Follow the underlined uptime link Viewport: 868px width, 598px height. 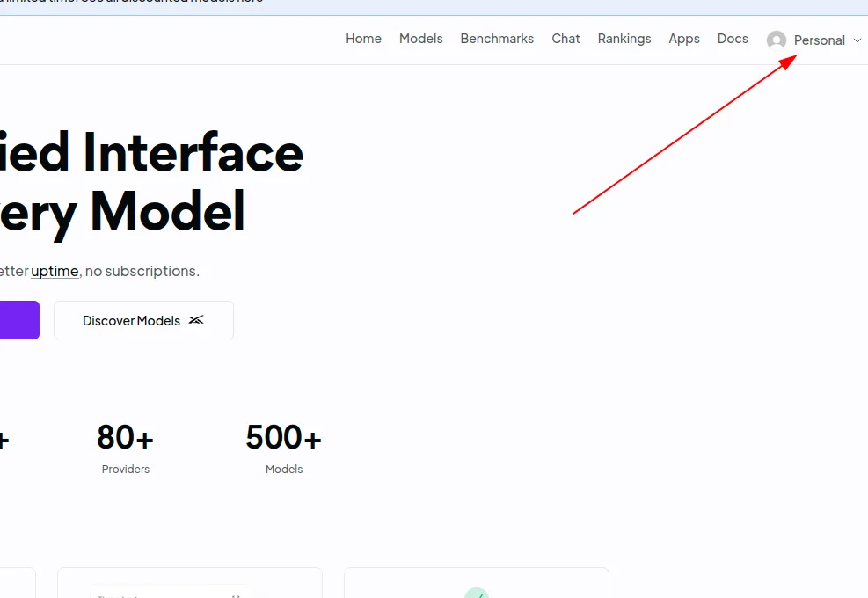pos(55,272)
